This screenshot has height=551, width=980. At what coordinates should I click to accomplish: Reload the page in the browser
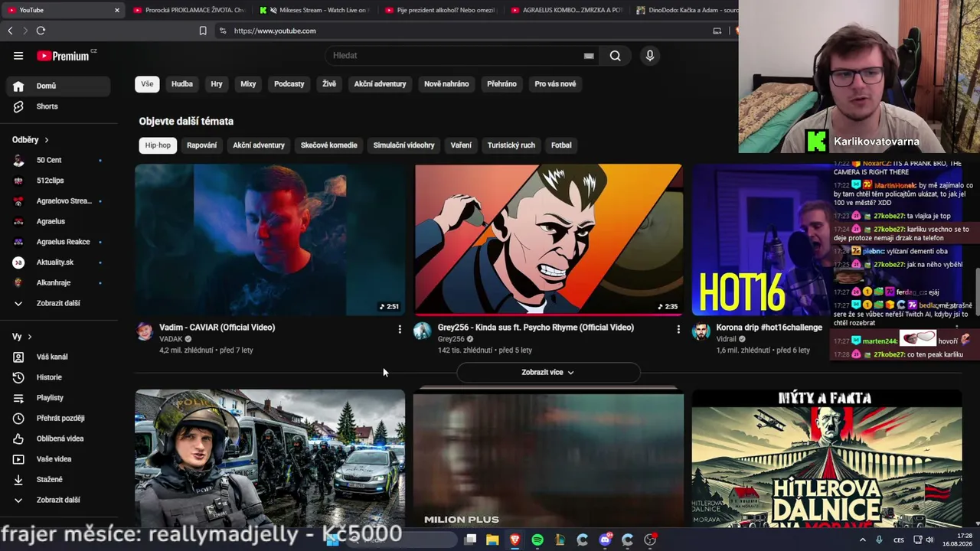coord(41,31)
